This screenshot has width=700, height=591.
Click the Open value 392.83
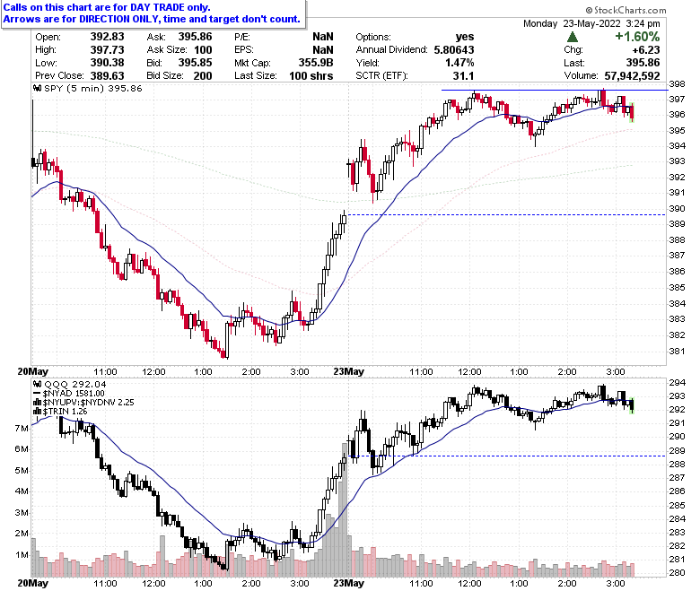coord(107,37)
